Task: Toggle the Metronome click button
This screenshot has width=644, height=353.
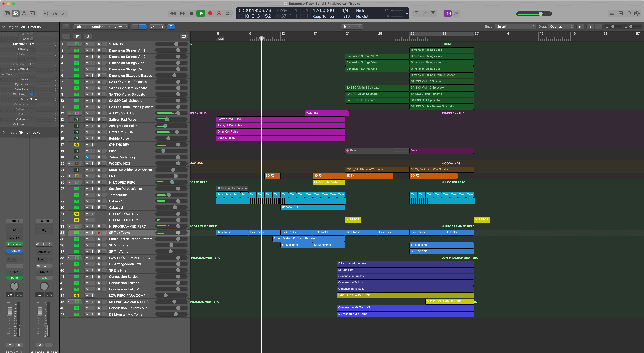Action: pyautogui.click(x=456, y=13)
